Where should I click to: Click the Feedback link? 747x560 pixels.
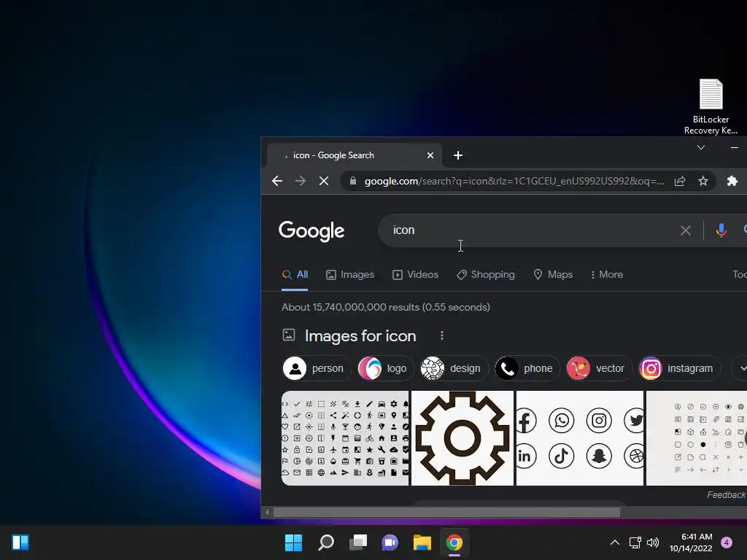click(727, 495)
